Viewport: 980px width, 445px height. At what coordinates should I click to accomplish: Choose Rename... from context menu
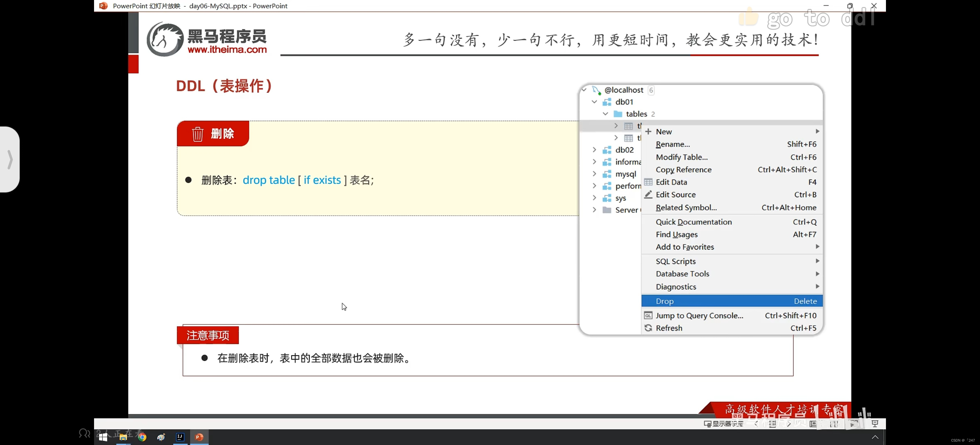click(x=732, y=144)
